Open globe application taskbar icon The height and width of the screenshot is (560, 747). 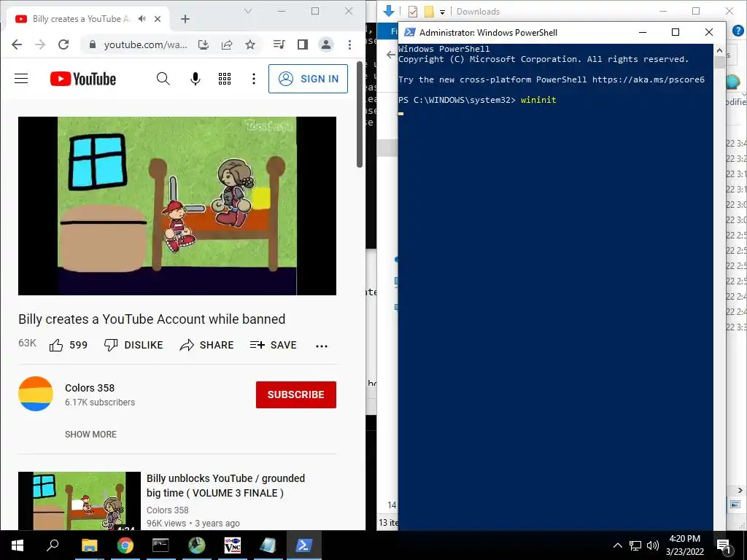click(x=197, y=545)
